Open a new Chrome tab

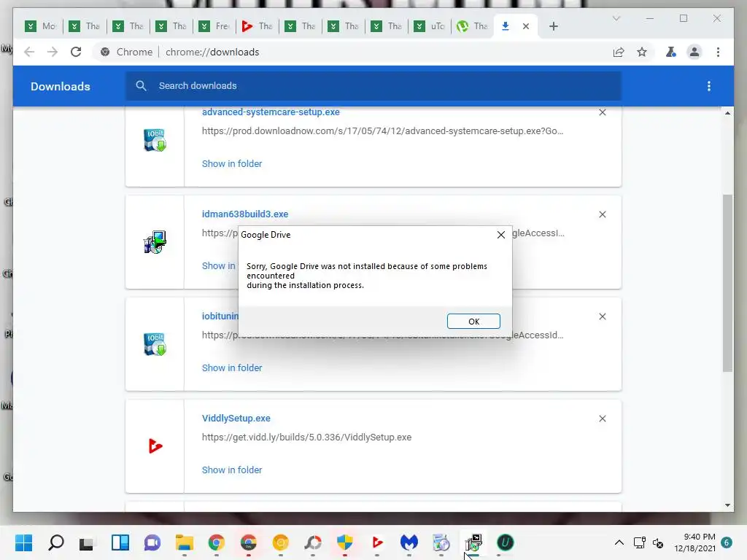coord(553,26)
